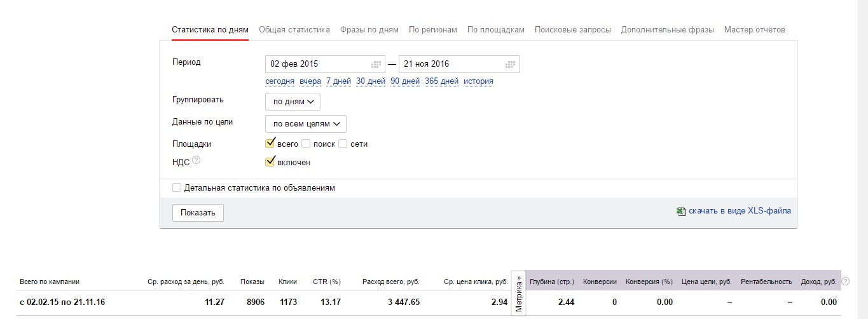Open the Дополнительные фразы tab
The height and width of the screenshot is (319, 868).
click(668, 29)
